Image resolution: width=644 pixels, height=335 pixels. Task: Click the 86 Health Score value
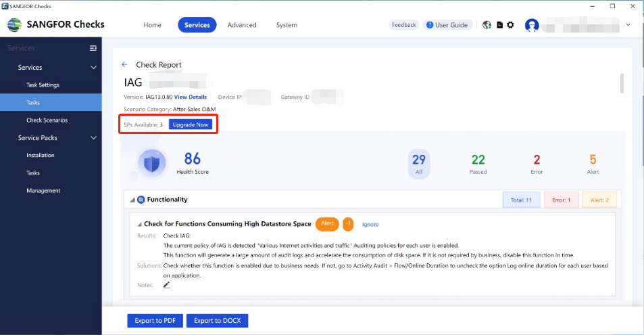(192, 158)
